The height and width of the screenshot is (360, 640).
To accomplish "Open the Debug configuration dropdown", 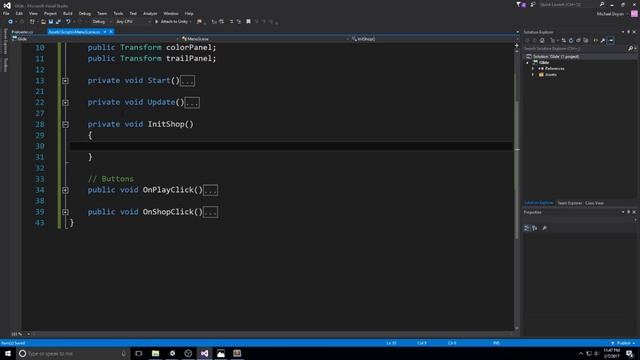I will click(x=101, y=22).
